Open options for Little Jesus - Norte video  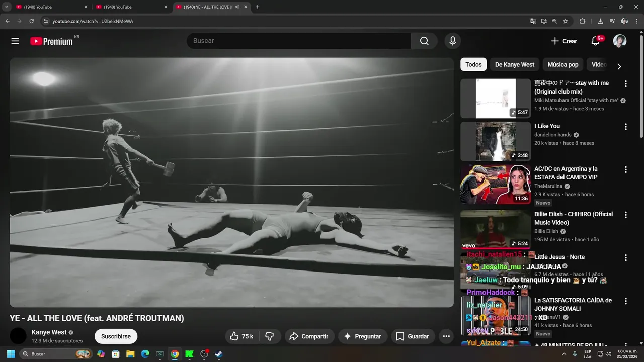click(x=626, y=258)
